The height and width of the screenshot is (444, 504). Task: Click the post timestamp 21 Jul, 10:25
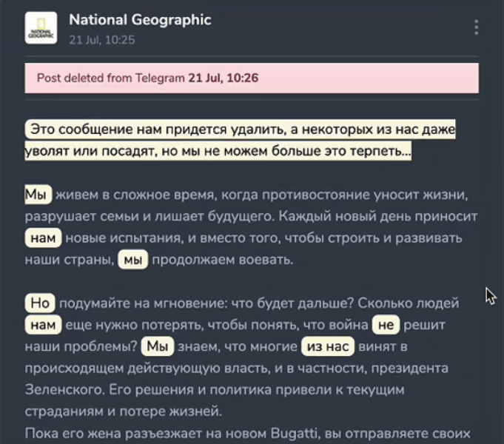[x=101, y=40]
